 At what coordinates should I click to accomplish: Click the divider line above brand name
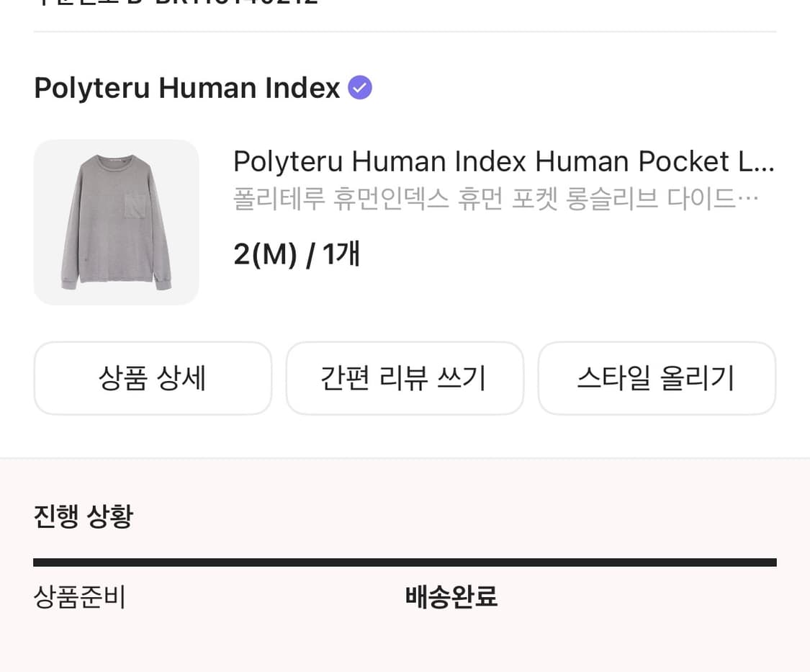point(404,32)
